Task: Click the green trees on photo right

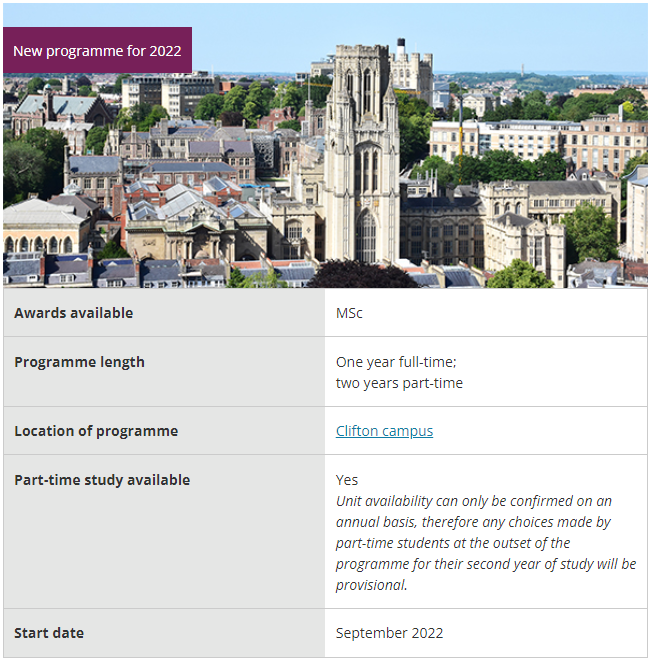Action: [590, 234]
